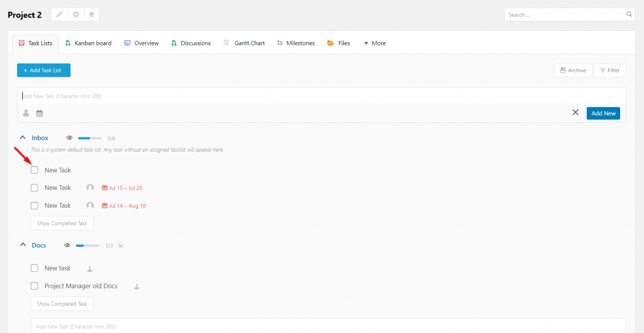Click the pencil edit icon beside Project 2

tap(60, 14)
